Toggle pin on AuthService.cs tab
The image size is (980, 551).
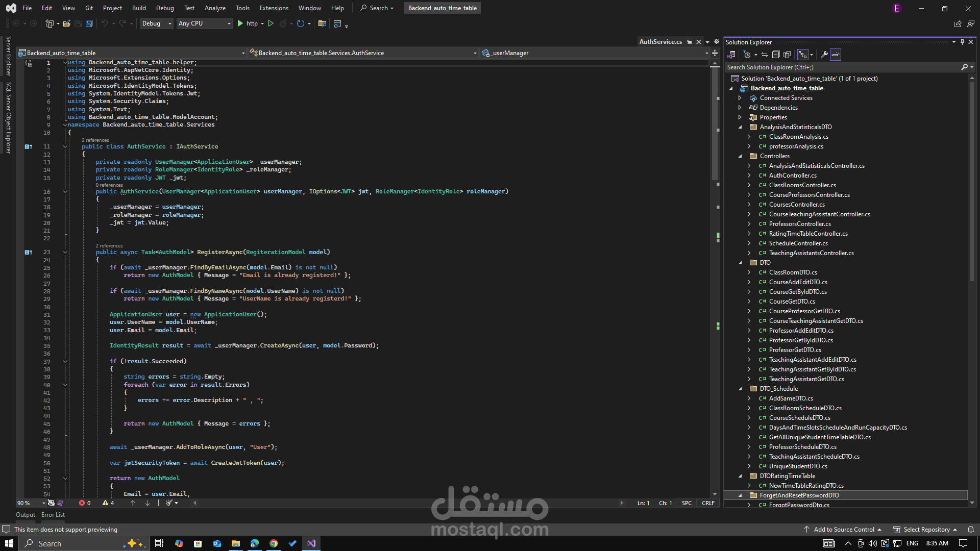point(690,42)
